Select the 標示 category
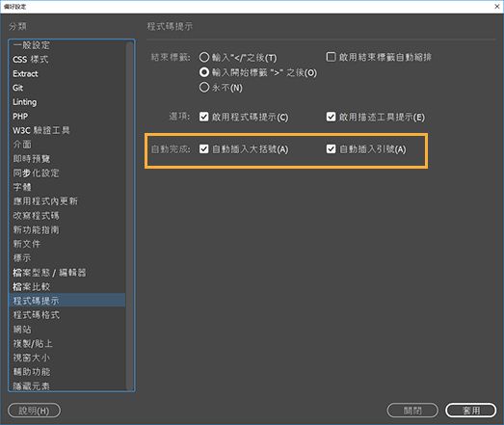 67,258
